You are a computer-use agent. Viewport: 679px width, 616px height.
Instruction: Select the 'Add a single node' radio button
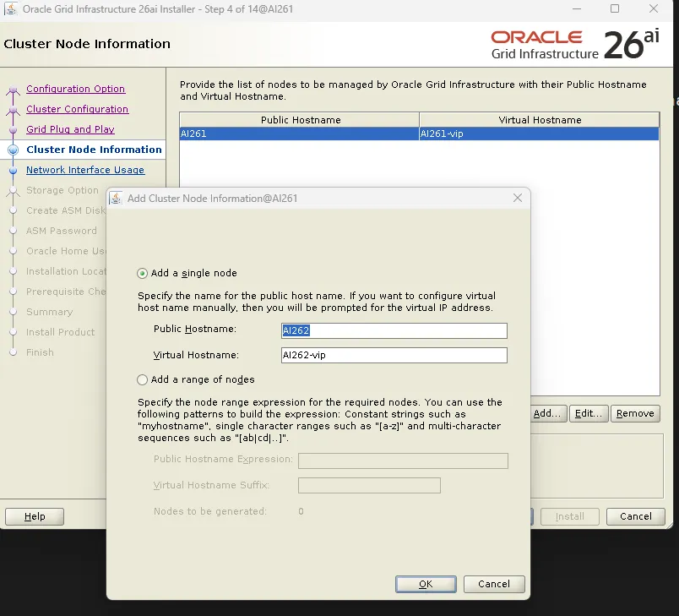click(142, 273)
